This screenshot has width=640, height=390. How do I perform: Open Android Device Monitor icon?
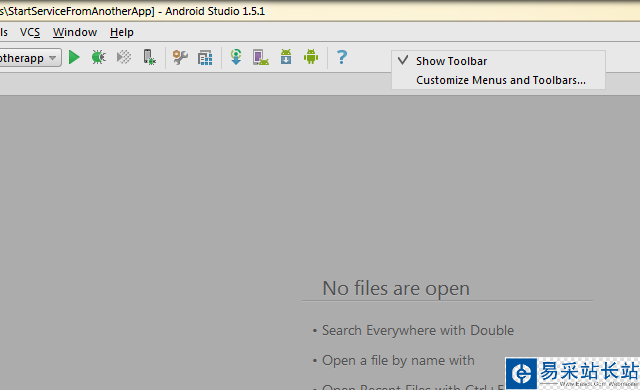point(311,57)
